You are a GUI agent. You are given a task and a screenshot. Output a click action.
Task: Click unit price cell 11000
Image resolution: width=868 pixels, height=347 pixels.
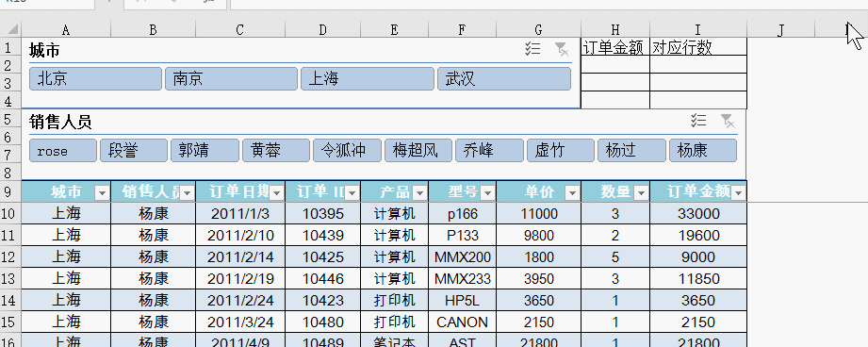[539, 214]
